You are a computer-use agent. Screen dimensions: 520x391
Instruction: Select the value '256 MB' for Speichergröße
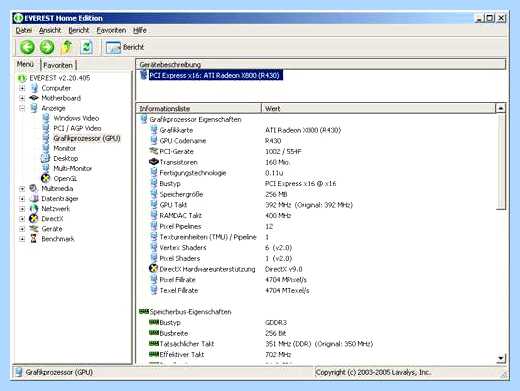(276, 194)
